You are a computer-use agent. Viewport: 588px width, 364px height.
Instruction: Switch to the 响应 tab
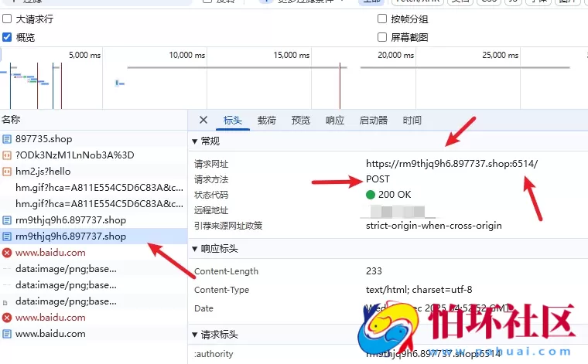click(335, 121)
